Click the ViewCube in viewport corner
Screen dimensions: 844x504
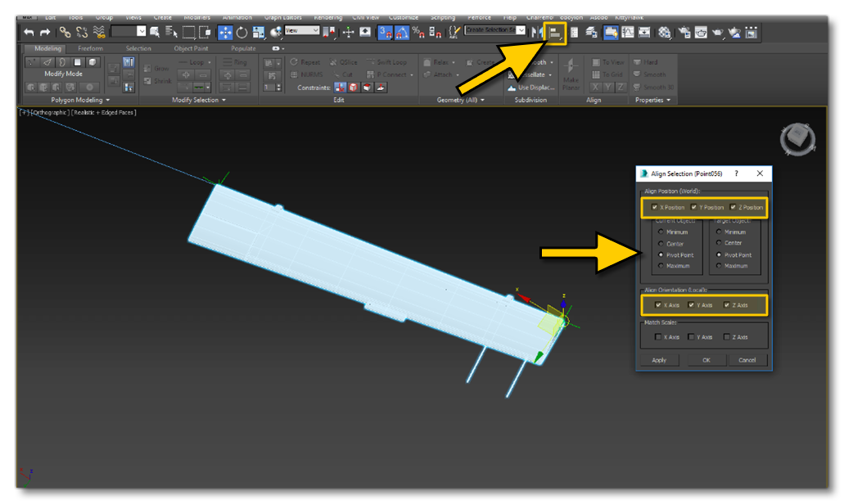click(x=792, y=140)
